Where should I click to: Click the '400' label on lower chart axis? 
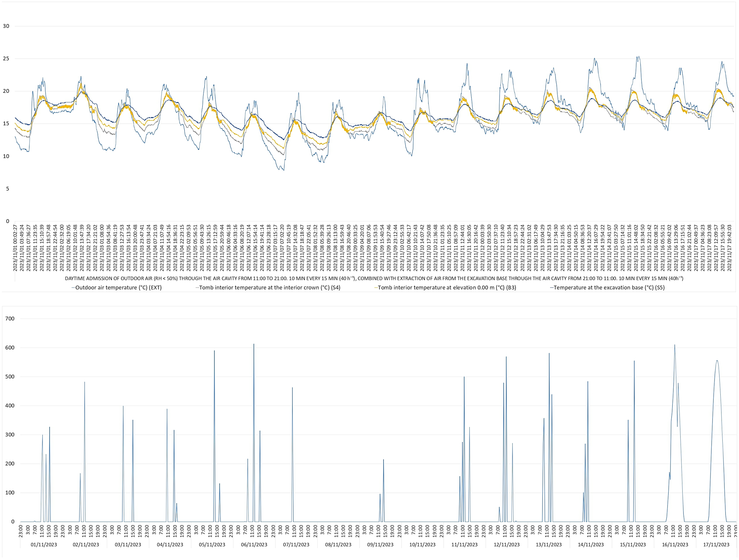pos(10,406)
